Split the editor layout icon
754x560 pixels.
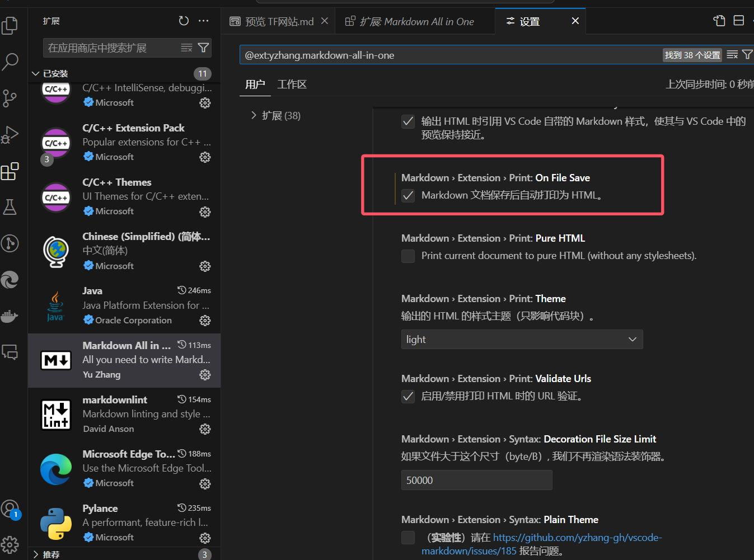click(739, 21)
